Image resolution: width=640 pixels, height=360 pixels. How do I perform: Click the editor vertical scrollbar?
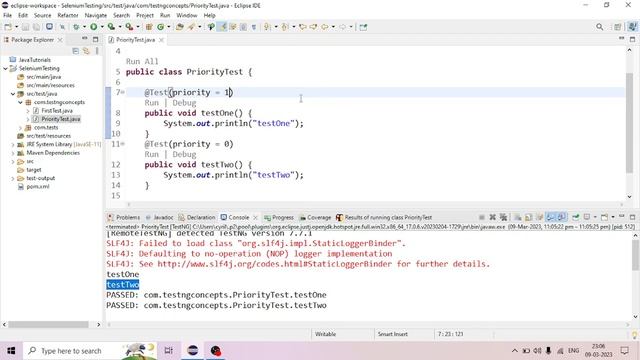coord(629,122)
